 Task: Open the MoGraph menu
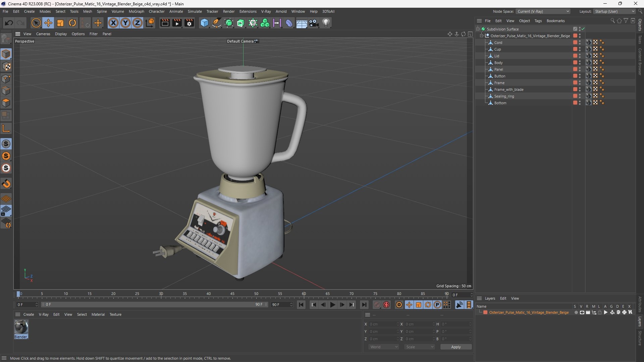[x=136, y=11]
